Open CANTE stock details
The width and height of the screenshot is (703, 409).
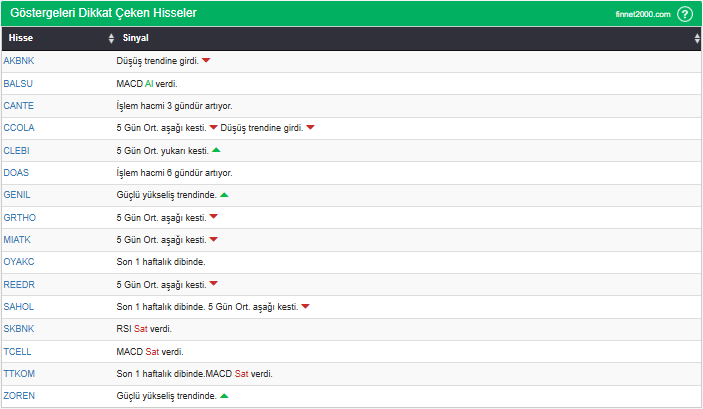(x=19, y=105)
